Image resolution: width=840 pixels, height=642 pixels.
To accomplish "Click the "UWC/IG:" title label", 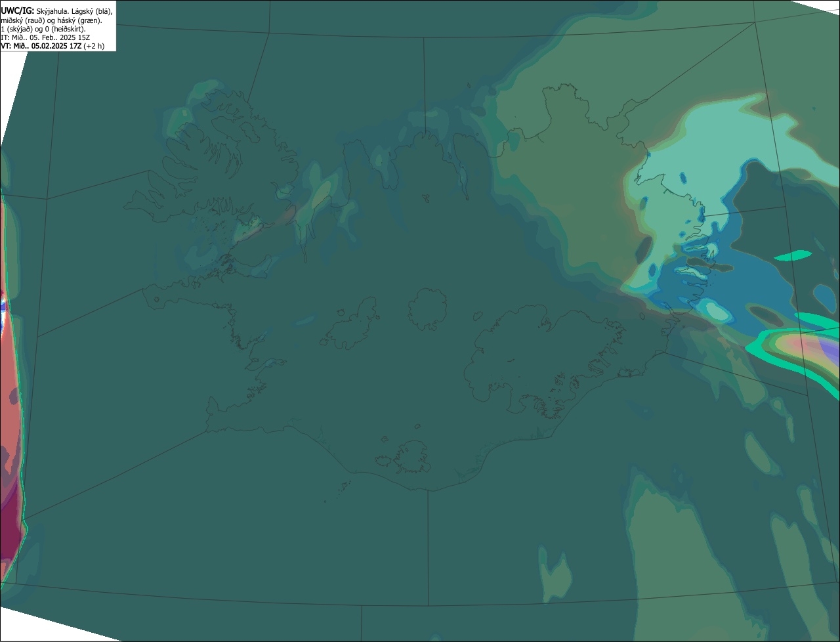I will point(17,11).
